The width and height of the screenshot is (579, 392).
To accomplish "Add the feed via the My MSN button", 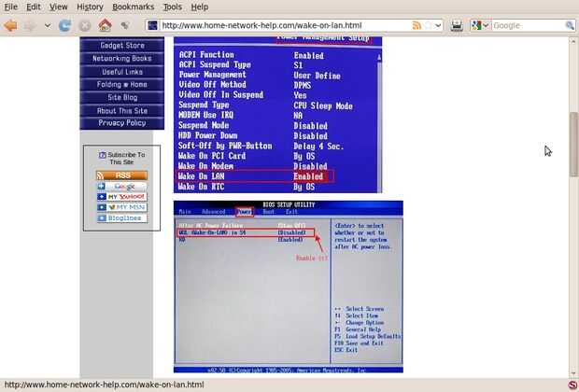I will pyautogui.click(x=121, y=207).
